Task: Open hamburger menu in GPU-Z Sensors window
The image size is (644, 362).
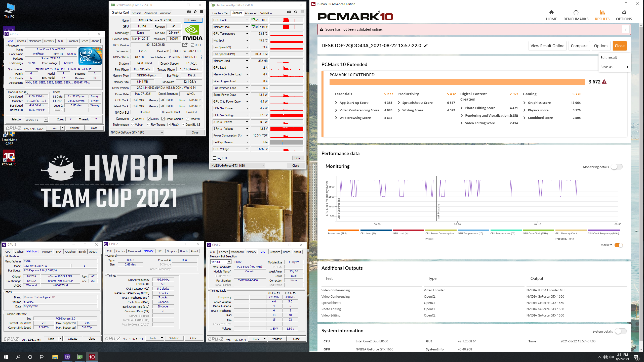Action: click(x=302, y=12)
